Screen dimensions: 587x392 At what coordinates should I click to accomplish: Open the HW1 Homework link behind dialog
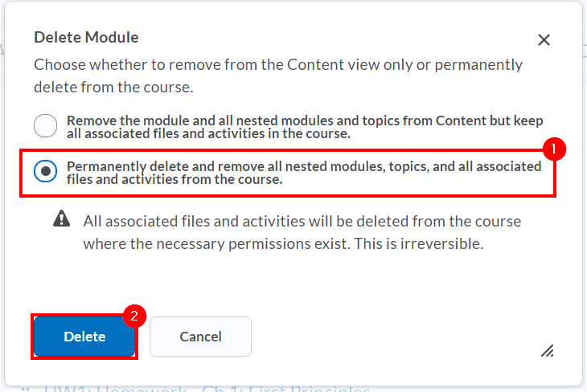[x=209, y=390]
